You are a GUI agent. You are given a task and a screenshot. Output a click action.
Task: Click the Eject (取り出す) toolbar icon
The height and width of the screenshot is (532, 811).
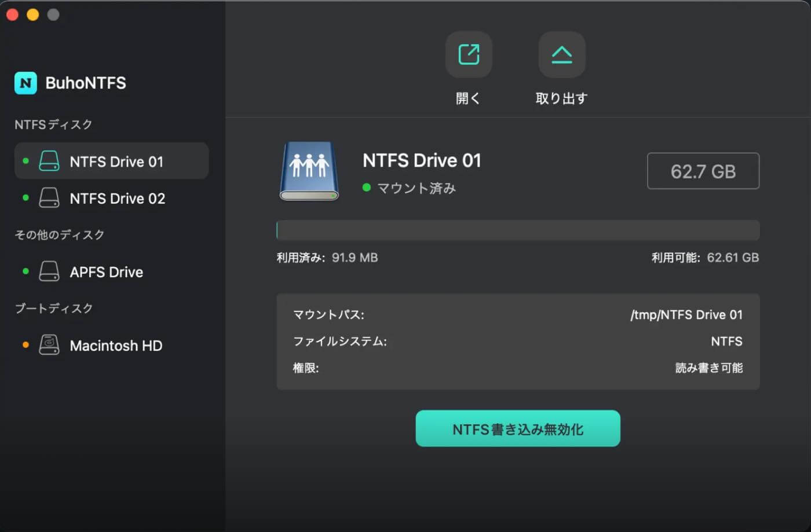tap(561, 54)
